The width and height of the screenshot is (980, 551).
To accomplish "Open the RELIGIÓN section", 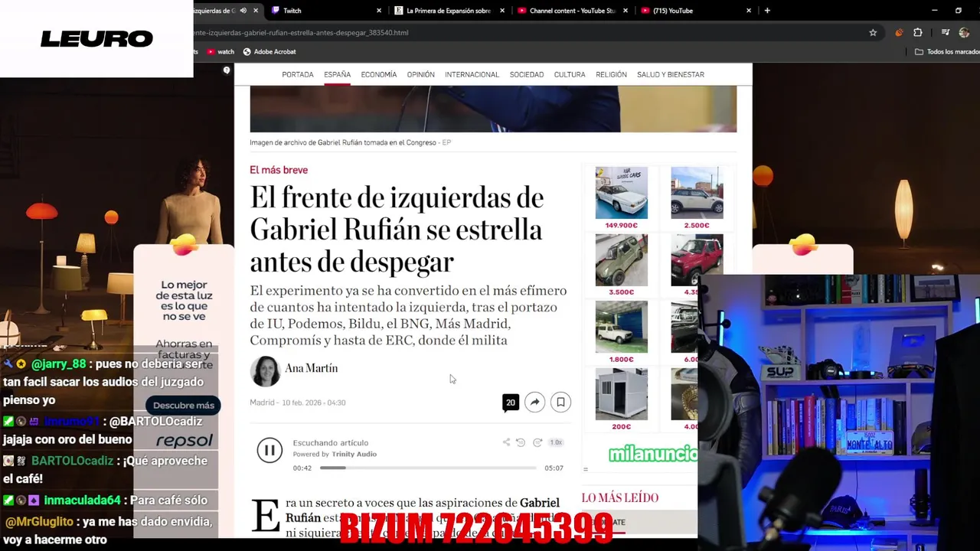I will [611, 74].
